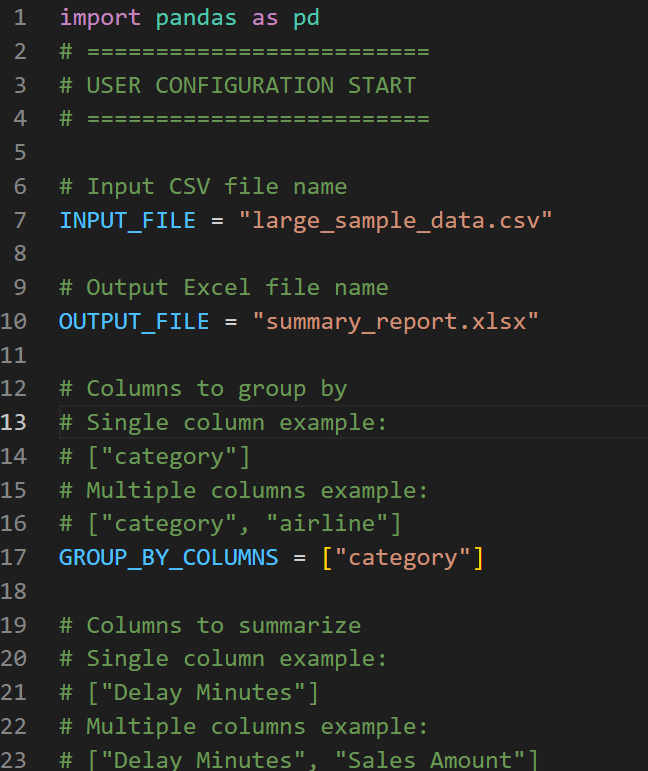This screenshot has width=648, height=771.
Task: Click the "category" string on the GROUP_BY_COLUMNS line
Action: [x=402, y=557]
